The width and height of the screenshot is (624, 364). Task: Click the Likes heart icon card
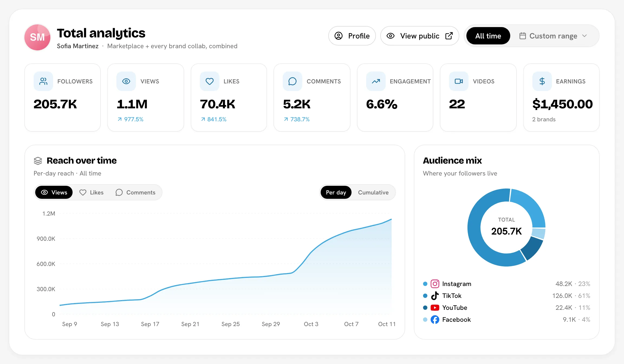point(209,81)
